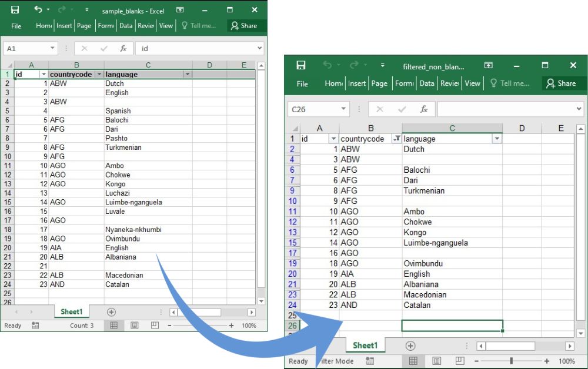Open the File menu
Image resolution: width=588 pixels, height=369 pixels.
(x=16, y=25)
